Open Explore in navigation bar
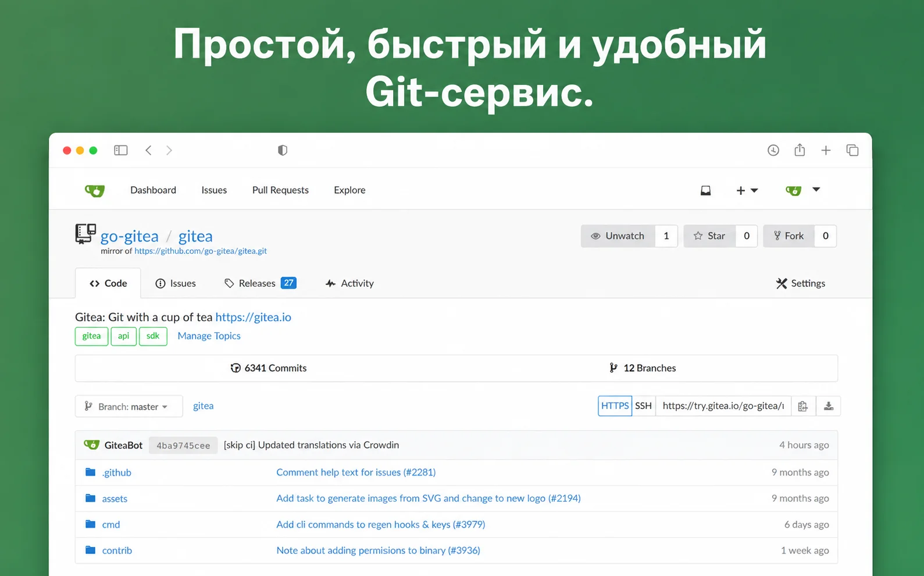Image resolution: width=924 pixels, height=576 pixels. click(349, 190)
